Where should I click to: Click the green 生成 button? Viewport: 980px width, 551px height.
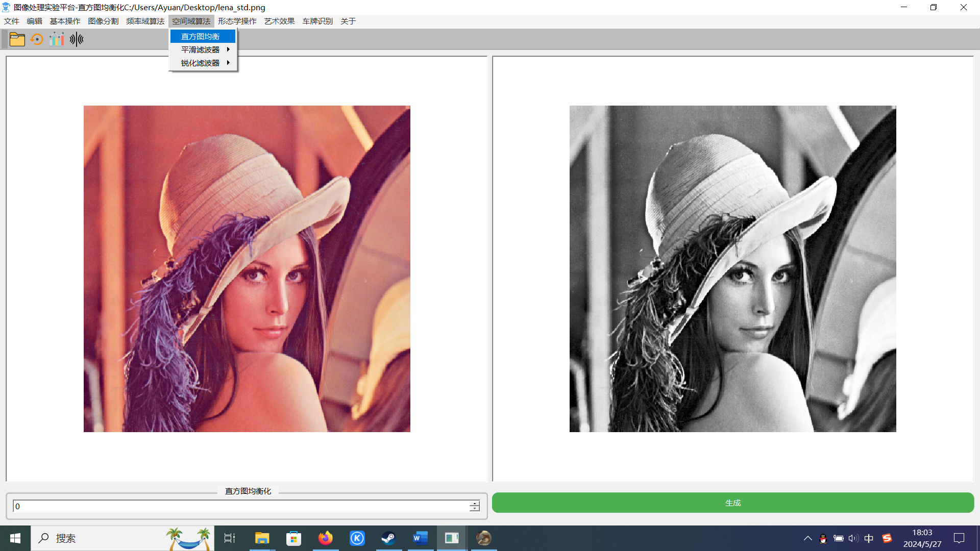point(732,503)
